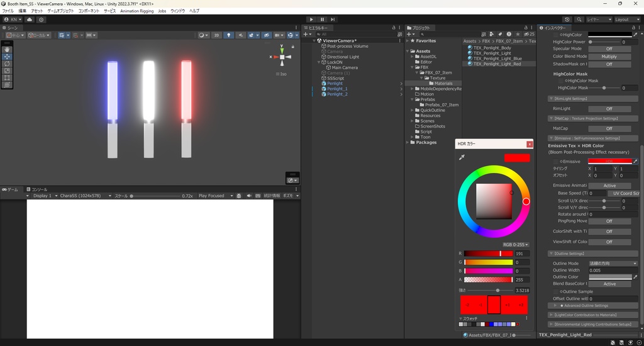Viewport: 644px width, 346px height.
Task: Select TEX_Penlight_Light_Blue material
Action: coord(497,59)
